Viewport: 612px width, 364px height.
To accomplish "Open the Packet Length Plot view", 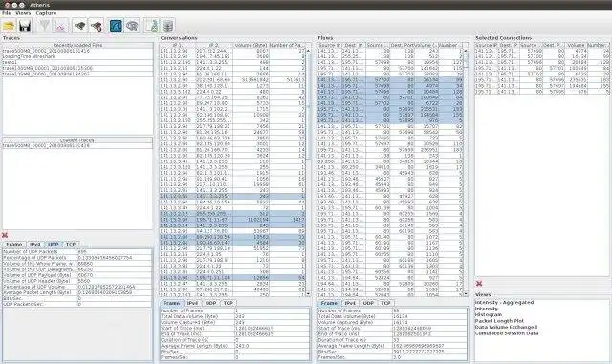I will point(499,321).
